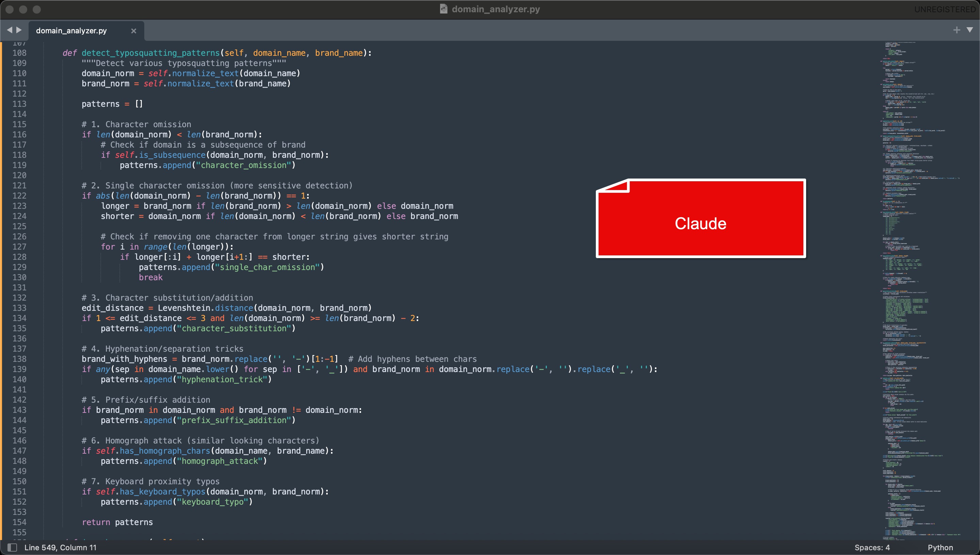Place cursor on "patterns = []" line
The image size is (980, 555).
(112, 104)
